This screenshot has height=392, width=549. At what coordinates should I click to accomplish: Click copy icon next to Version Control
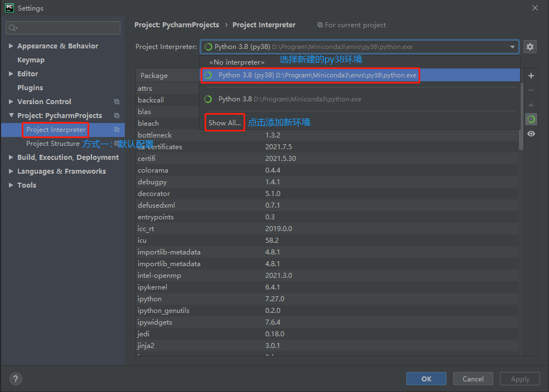116,102
